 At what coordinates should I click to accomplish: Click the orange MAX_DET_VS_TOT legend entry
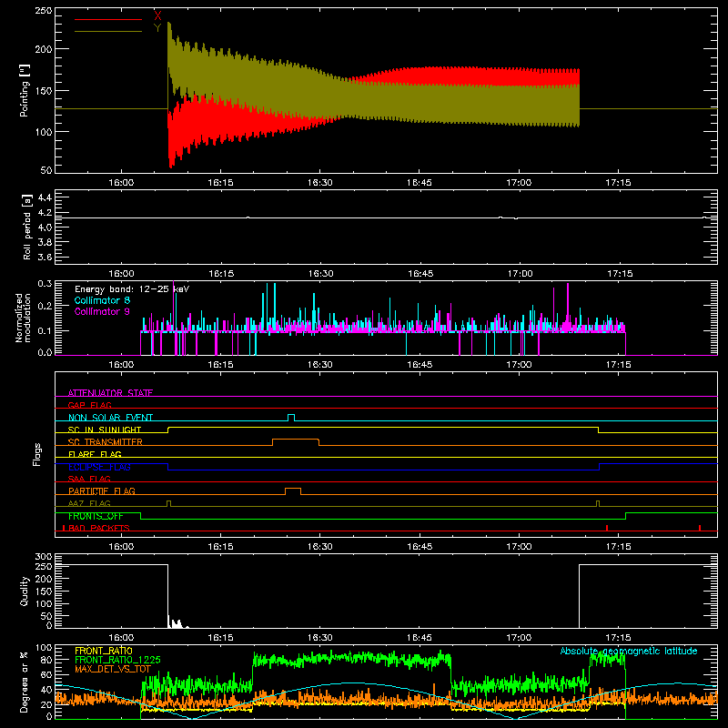pyautogui.click(x=113, y=669)
